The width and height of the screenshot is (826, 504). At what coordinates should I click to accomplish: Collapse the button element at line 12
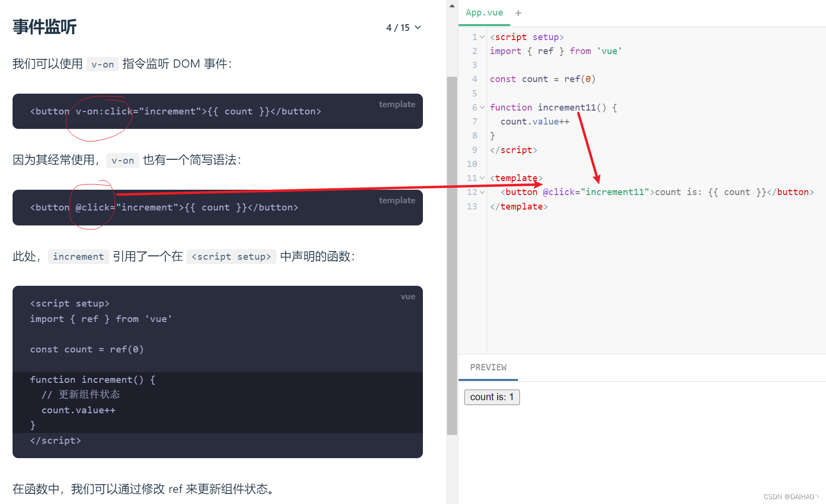click(x=482, y=192)
